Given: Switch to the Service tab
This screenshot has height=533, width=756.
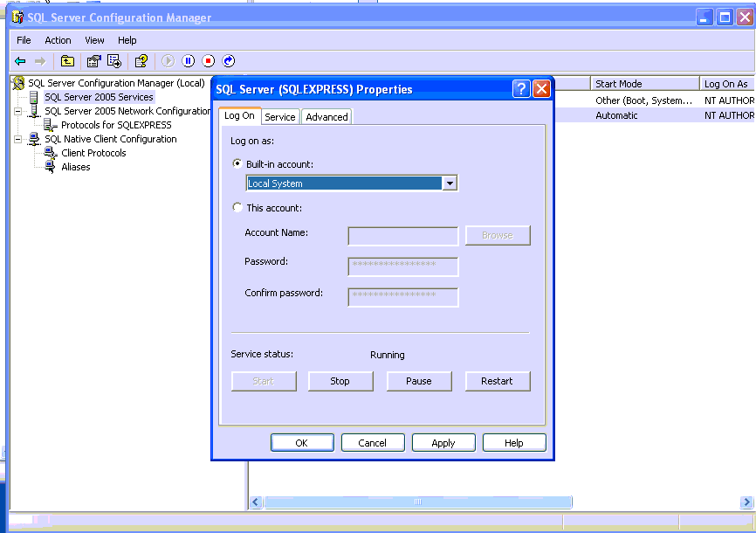Looking at the screenshot, I should (x=280, y=117).
